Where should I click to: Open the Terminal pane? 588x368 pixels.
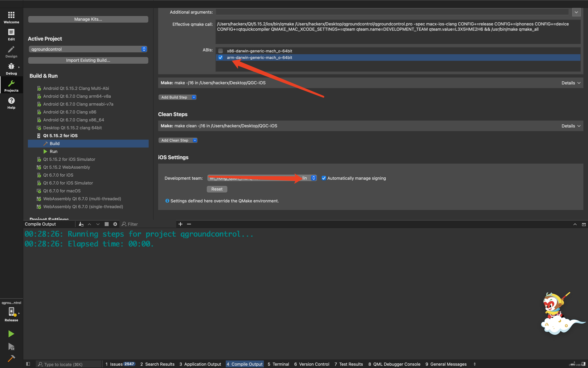click(x=278, y=364)
